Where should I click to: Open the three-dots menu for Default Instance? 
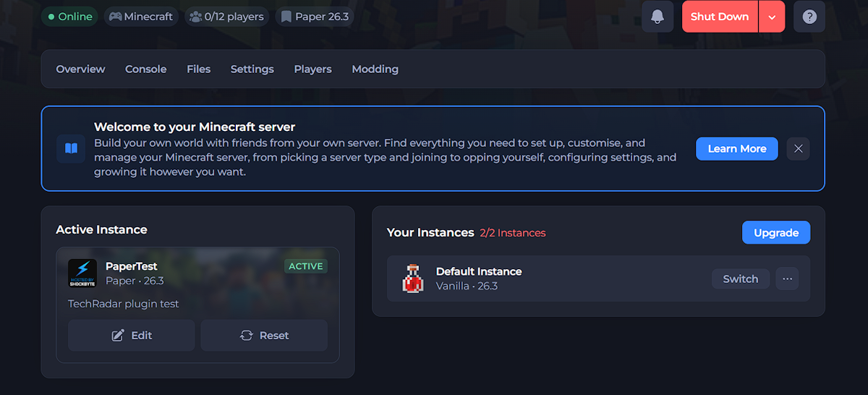click(787, 279)
